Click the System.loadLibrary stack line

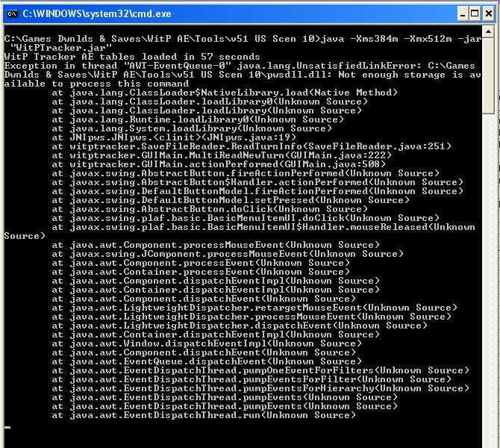click(x=192, y=128)
